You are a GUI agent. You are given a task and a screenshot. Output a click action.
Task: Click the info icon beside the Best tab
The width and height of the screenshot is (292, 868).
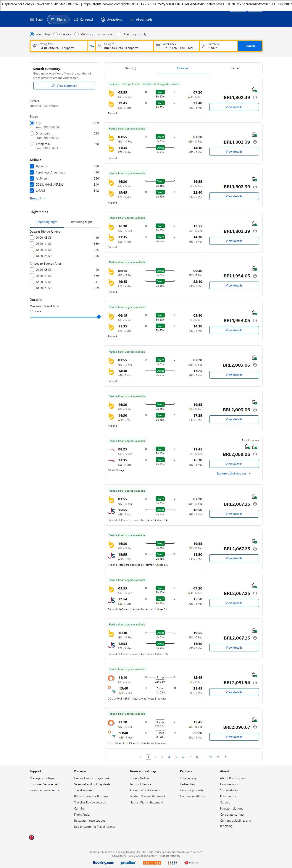coord(134,69)
